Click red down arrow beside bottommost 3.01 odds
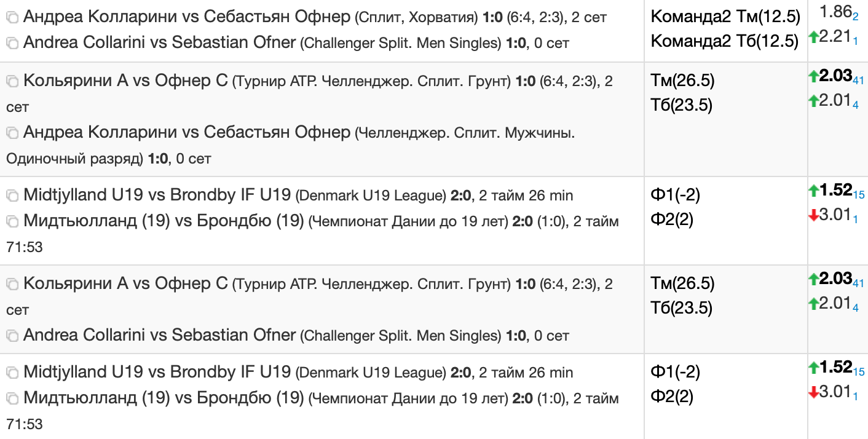Viewport: 868px width, 439px height. (813, 393)
